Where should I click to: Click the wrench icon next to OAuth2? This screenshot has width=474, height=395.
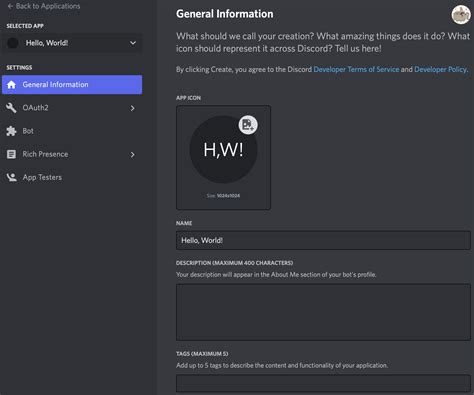pyautogui.click(x=11, y=108)
